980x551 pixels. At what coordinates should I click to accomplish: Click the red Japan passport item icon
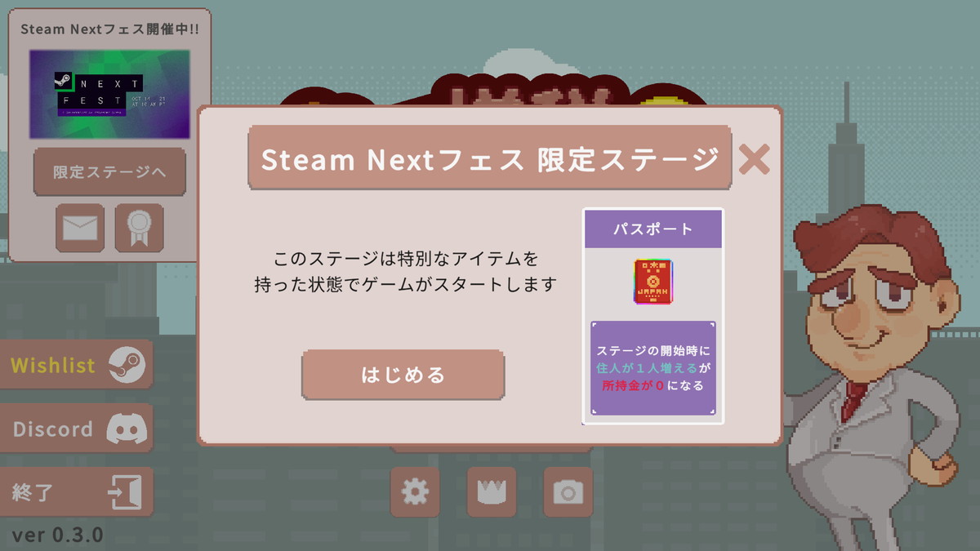[652, 282]
